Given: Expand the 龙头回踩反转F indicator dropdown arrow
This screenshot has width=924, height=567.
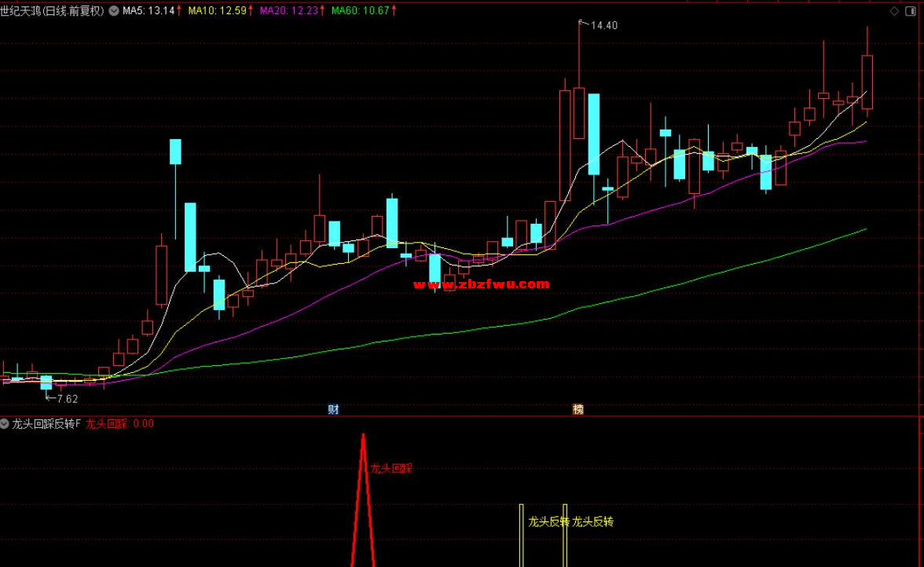Looking at the screenshot, I should 5,424.
